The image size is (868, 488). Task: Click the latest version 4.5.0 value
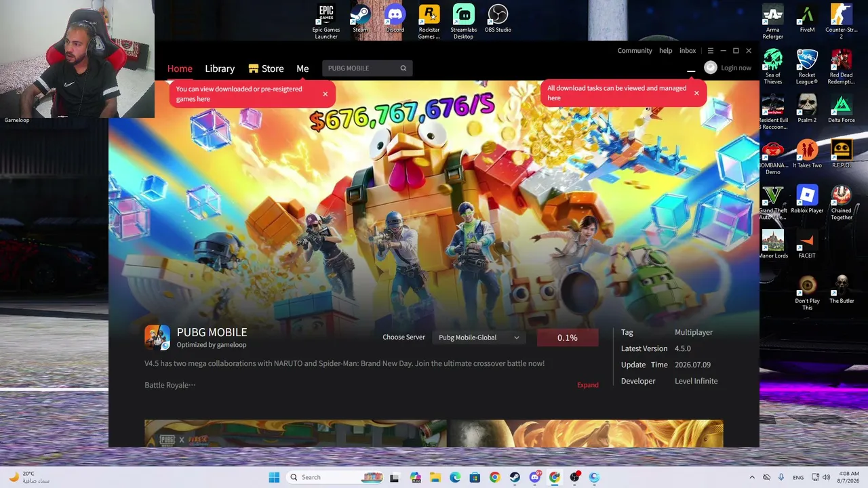683,348
